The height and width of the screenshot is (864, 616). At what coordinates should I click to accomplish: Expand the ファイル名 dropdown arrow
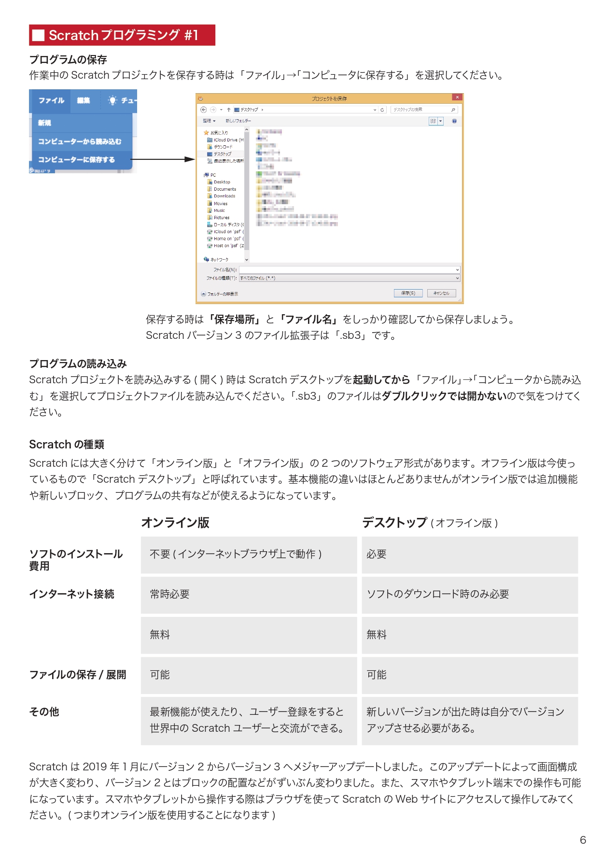coord(457,270)
